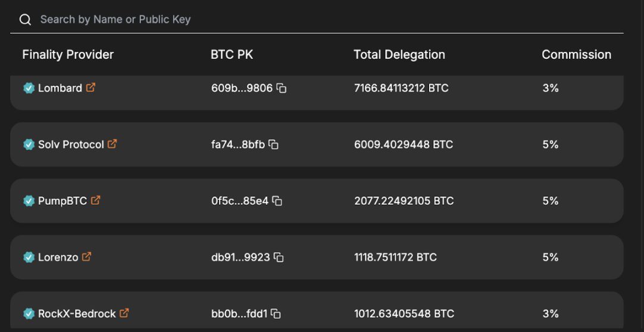Copy Lorenzo BTC public key

click(279, 258)
